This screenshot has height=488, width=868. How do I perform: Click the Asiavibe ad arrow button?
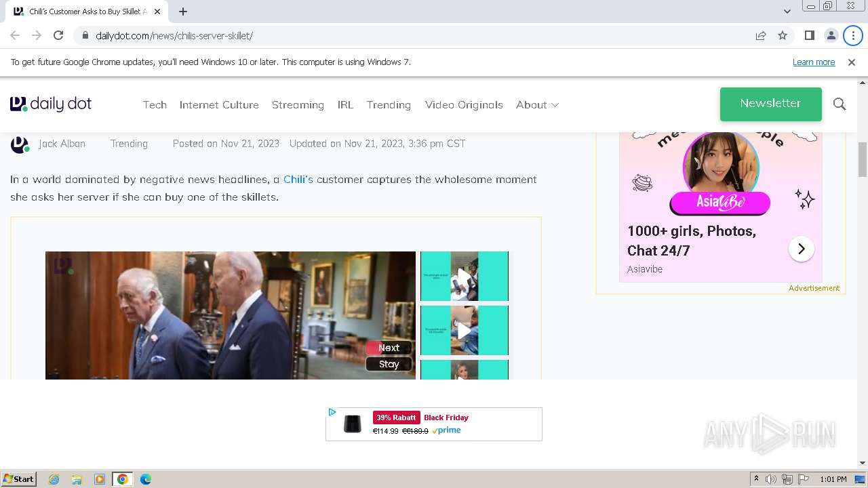(801, 249)
